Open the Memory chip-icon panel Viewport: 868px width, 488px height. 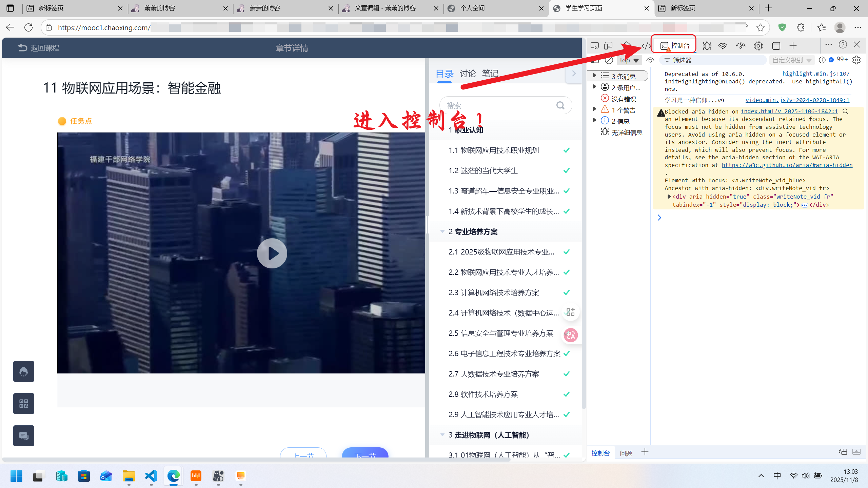pyautogui.click(x=758, y=46)
